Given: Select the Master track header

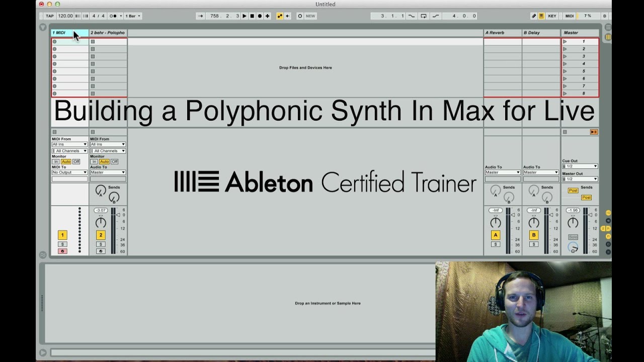Looking at the screenshot, I should pos(580,33).
